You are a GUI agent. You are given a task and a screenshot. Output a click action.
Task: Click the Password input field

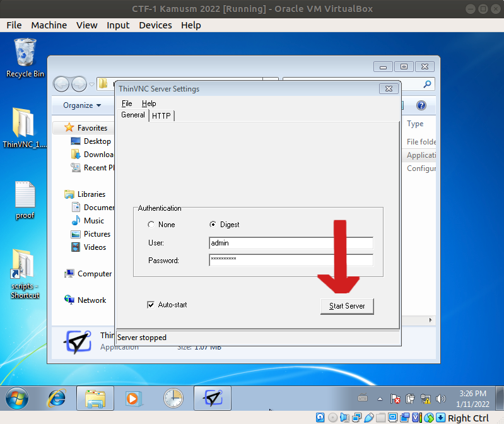point(291,260)
